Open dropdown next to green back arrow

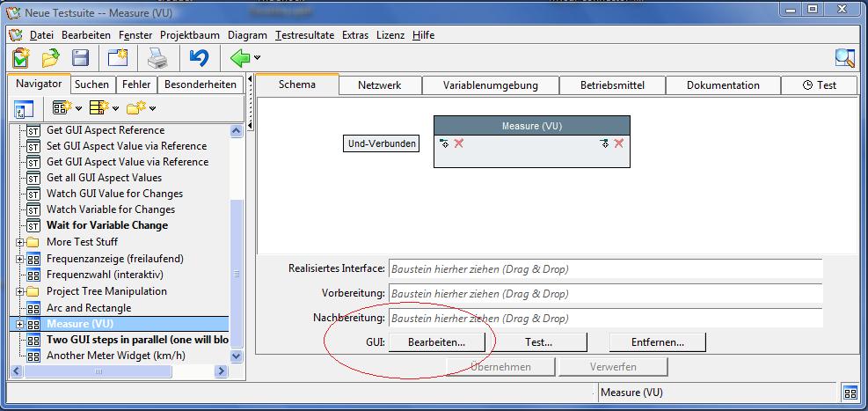click(x=257, y=59)
